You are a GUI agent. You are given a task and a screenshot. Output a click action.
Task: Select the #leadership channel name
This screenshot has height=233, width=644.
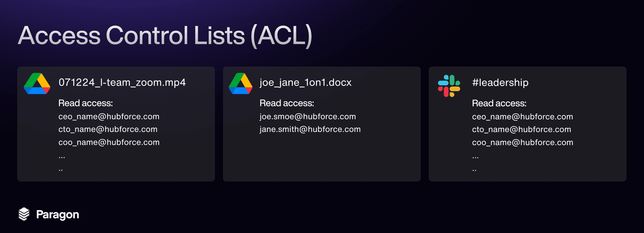click(x=500, y=83)
